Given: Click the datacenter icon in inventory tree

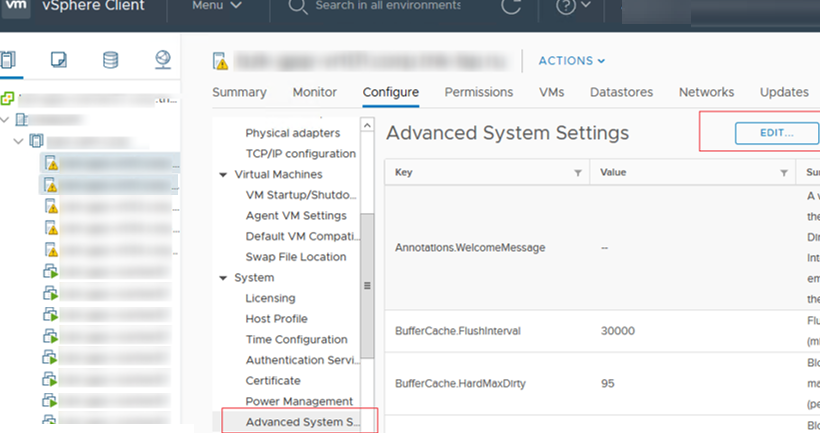Looking at the screenshot, I should click(21, 120).
